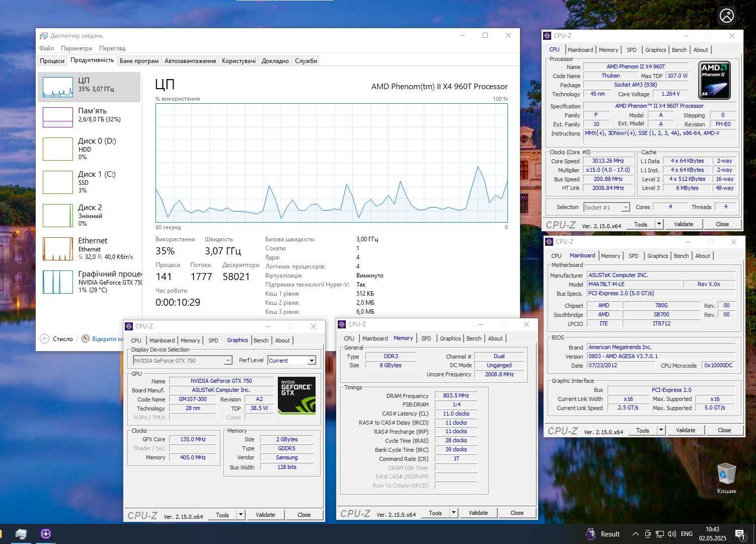756x544 pixels.
Task: Click the GFX Core value 135.0 MHz
Action: pyautogui.click(x=193, y=440)
